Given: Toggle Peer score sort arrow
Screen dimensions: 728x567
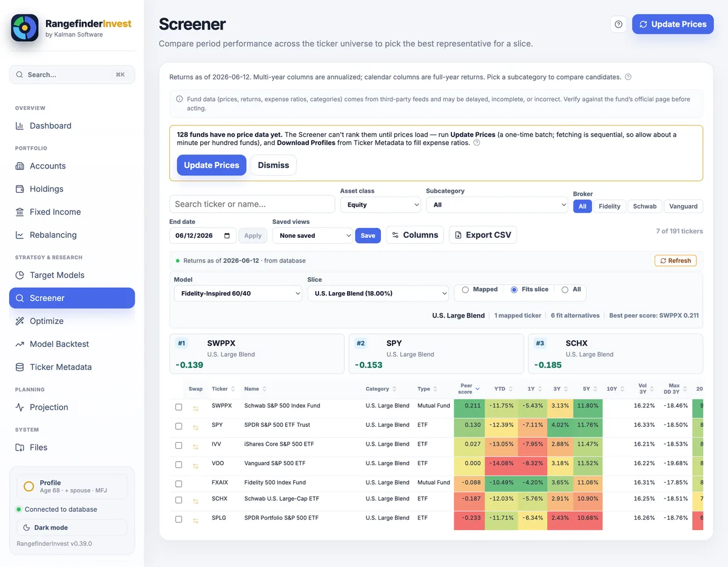Looking at the screenshot, I should pos(477,389).
